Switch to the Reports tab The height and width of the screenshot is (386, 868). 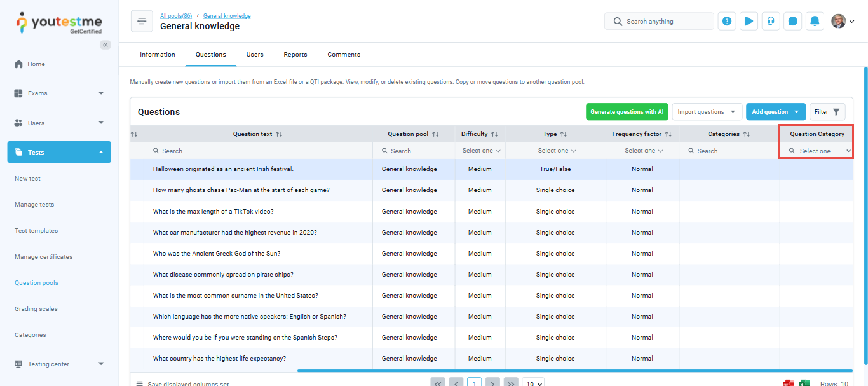pos(295,55)
